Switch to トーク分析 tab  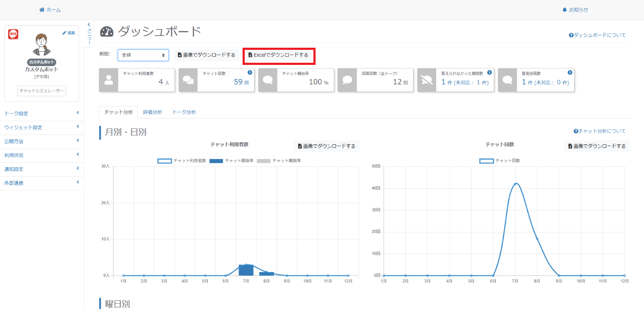click(x=184, y=112)
